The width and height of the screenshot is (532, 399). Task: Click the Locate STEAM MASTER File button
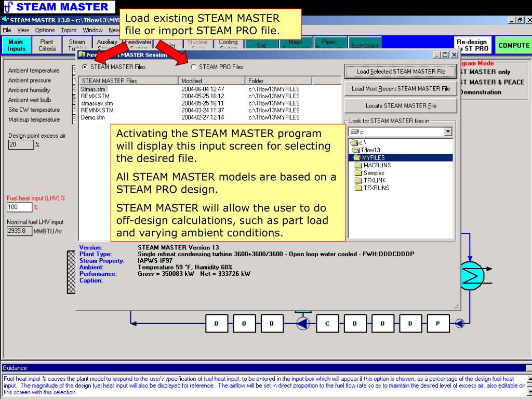(x=401, y=106)
